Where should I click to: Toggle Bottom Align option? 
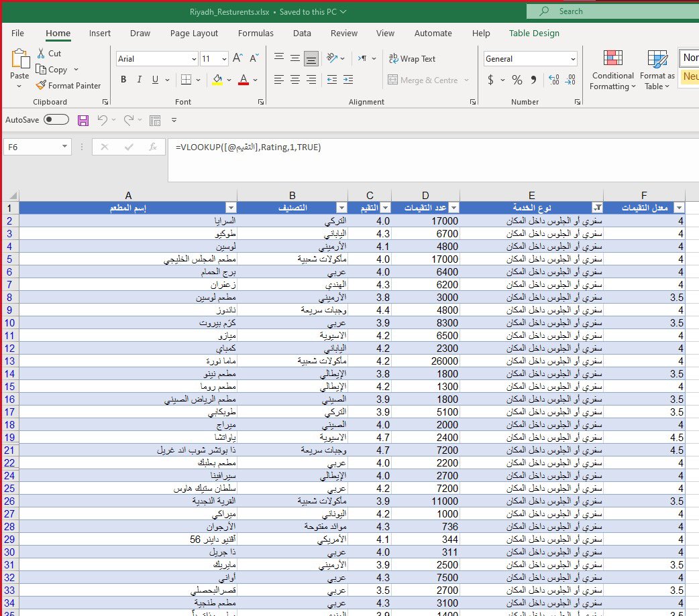[311, 58]
